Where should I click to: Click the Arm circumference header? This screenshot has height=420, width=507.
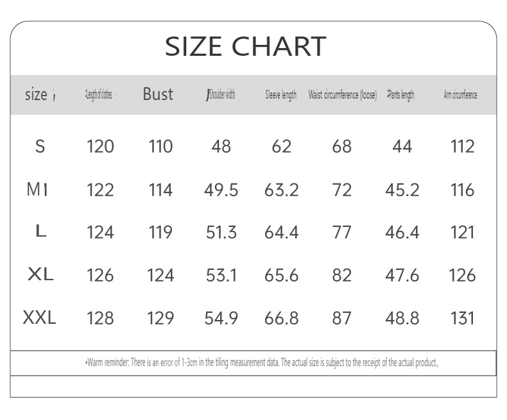[460, 95]
